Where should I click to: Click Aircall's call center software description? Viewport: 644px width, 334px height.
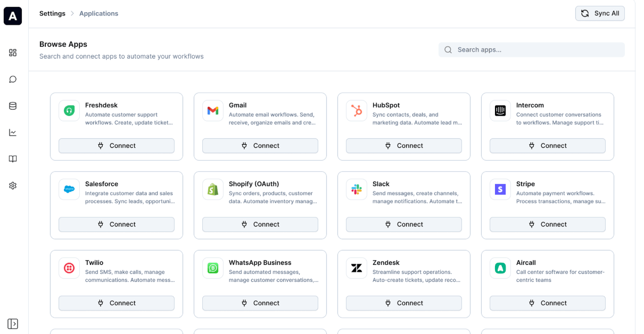[x=560, y=276]
